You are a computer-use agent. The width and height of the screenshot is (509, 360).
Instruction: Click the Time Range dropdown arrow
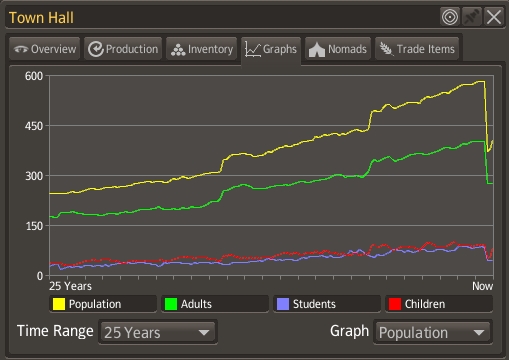[204, 332]
